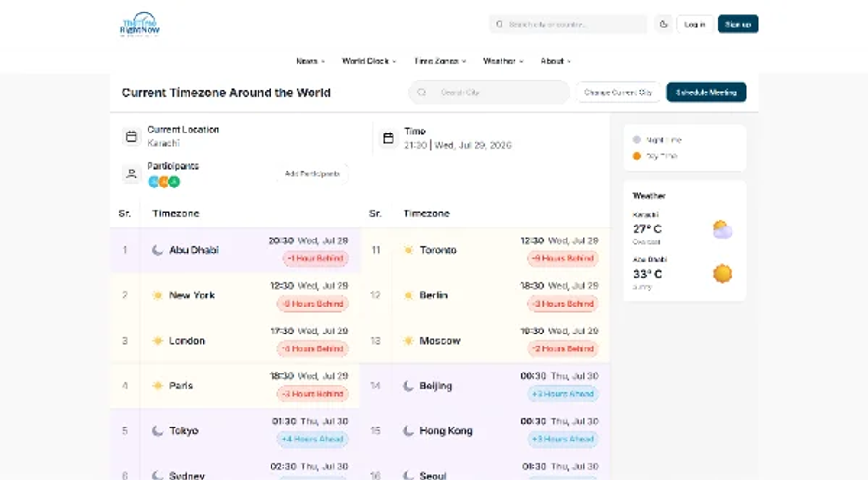868x480 pixels.
Task: Open the Log in page
Action: (x=694, y=24)
